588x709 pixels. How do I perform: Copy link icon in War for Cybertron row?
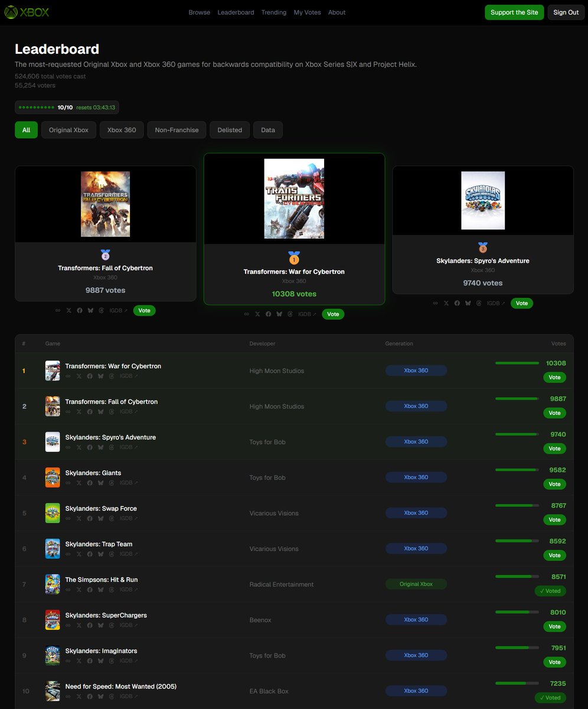(x=68, y=376)
